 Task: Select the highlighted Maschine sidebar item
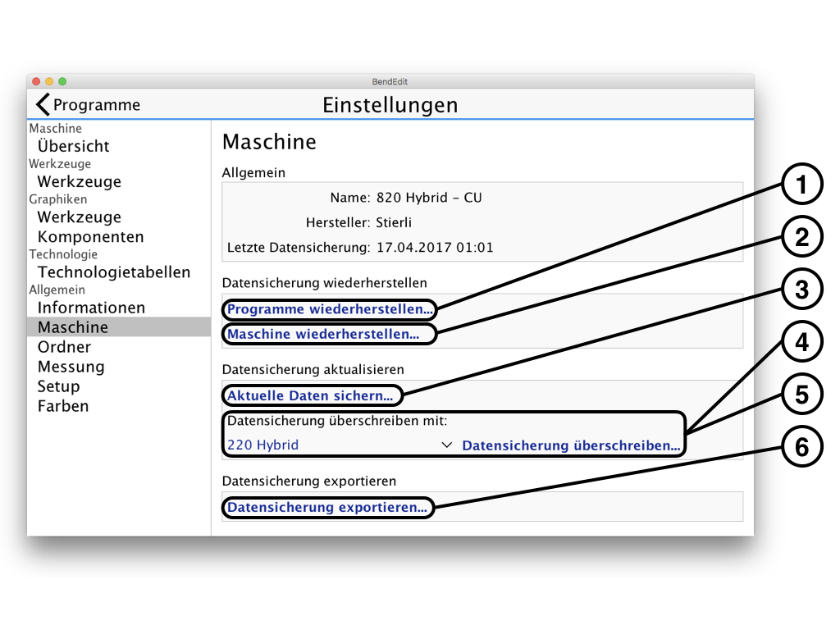click(72, 327)
